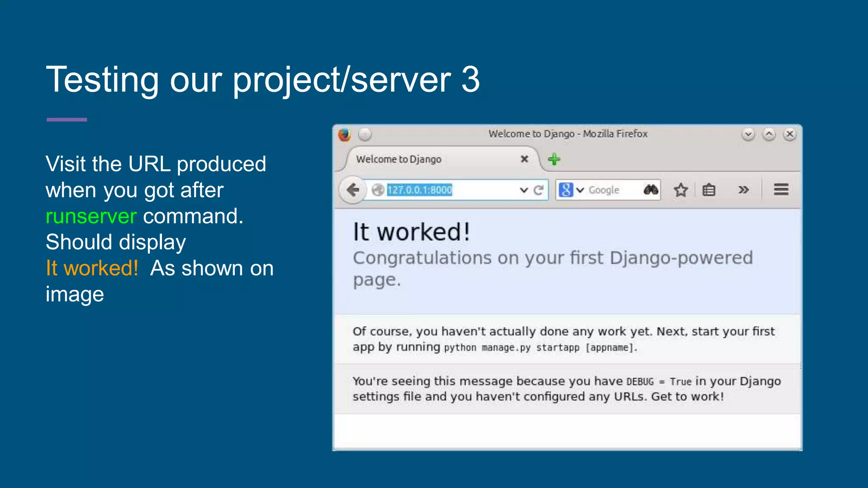The width and height of the screenshot is (868, 488).
Task: Close the Mozilla Firefox window
Action: point(790,134)
